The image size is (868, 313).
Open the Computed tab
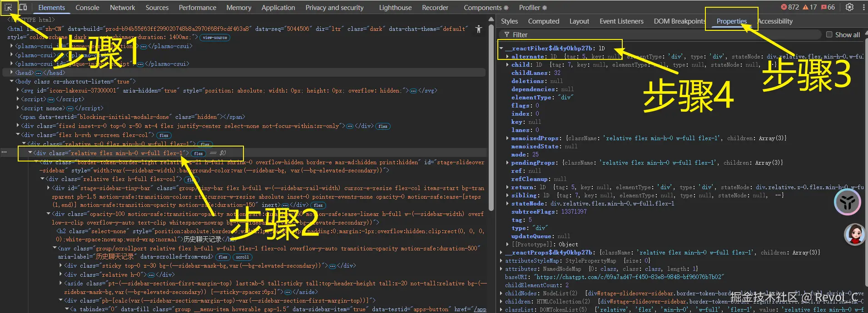pyautogui.click(x=543, y=21)
